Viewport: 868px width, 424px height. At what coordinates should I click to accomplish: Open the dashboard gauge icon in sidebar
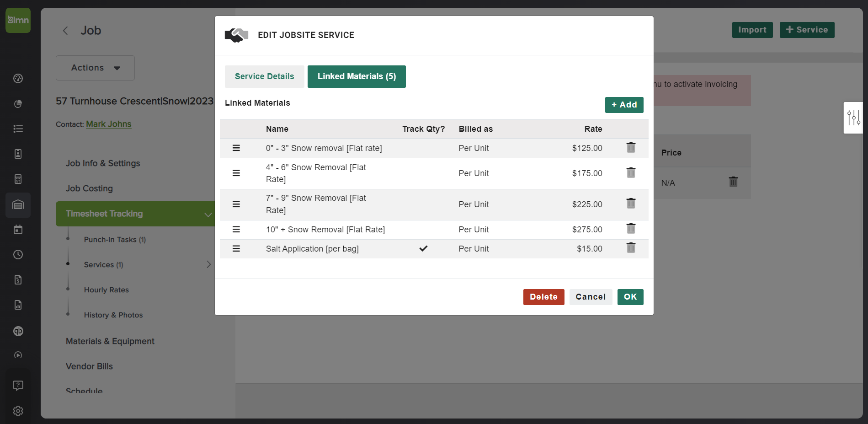coord(18,78)
